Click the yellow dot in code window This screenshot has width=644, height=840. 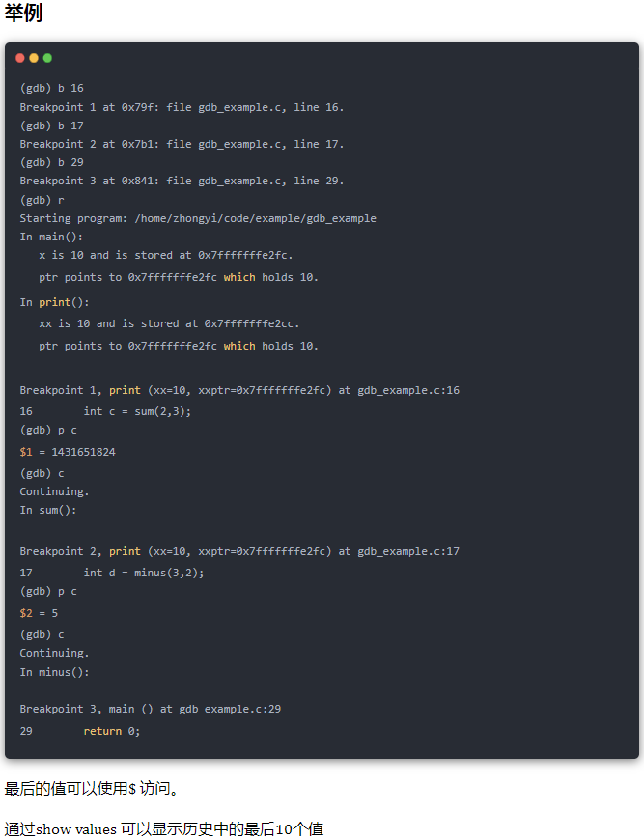pos(34,58)
